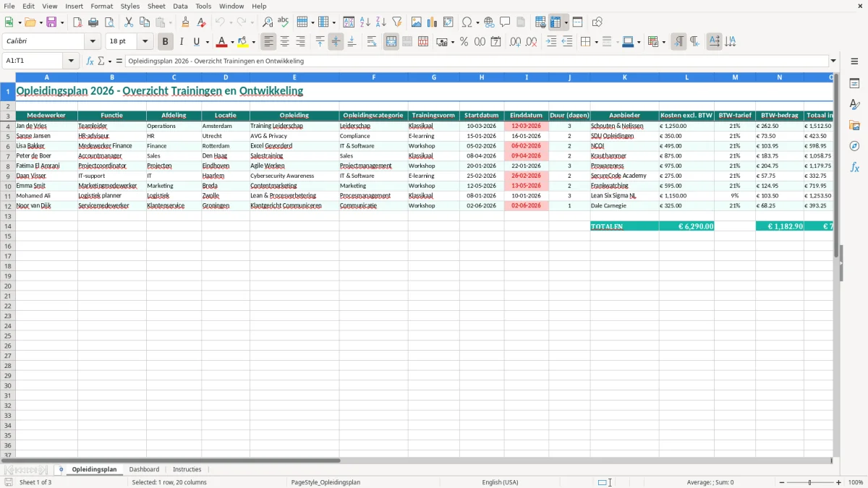This screenshot has width=868, height=488.
Task: Insert pivot table icon
Action: tap(448, 22)
